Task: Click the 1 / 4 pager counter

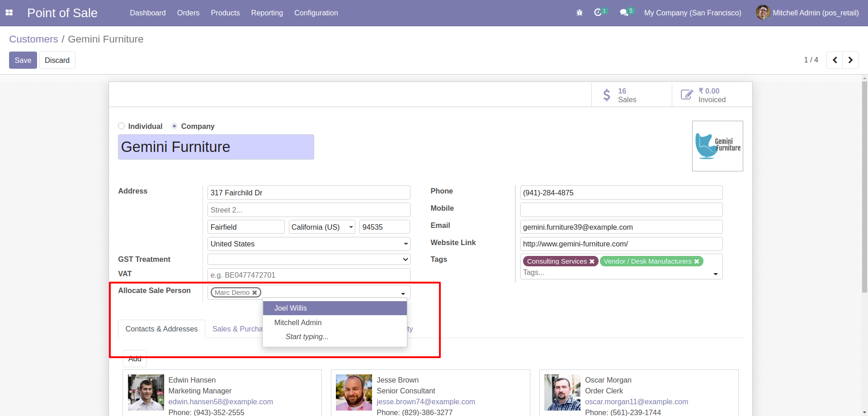Action: point(811,60)
